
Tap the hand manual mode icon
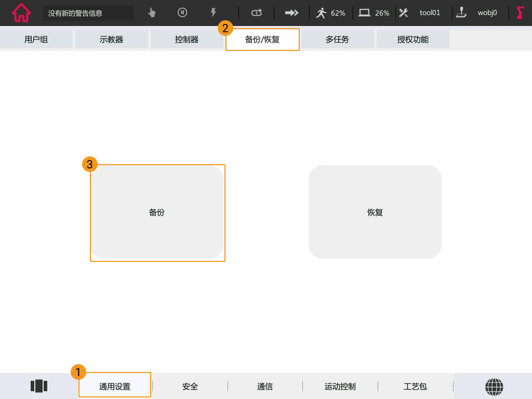(x=152, y=13)
